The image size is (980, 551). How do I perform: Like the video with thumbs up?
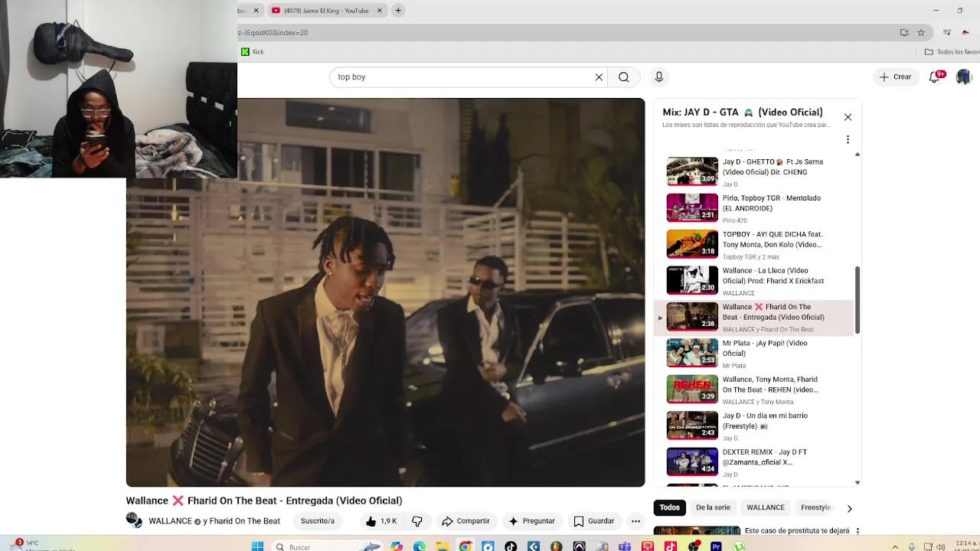point(381,521)
